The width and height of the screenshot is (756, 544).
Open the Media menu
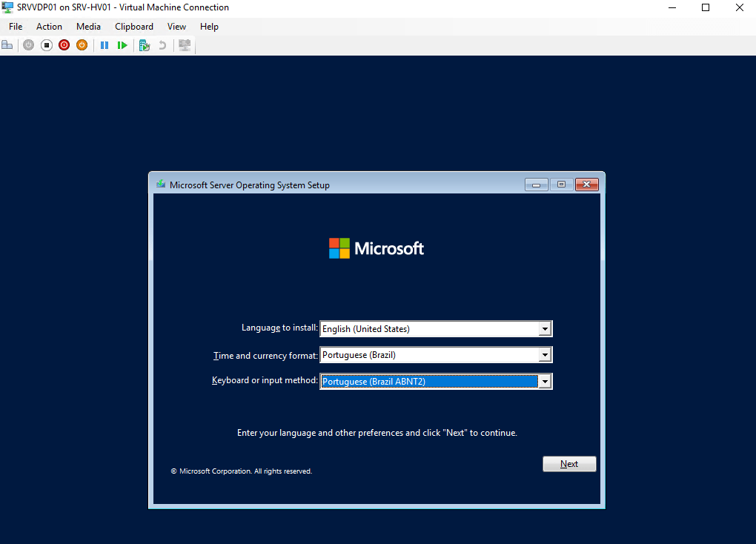click(x=88, y=27)
